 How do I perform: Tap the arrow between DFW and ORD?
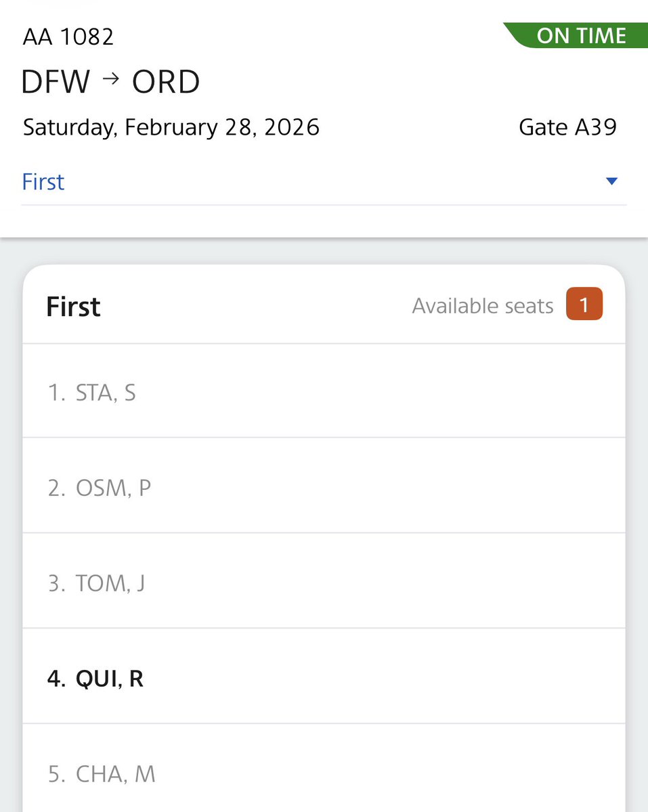click(x=112, y=79)
